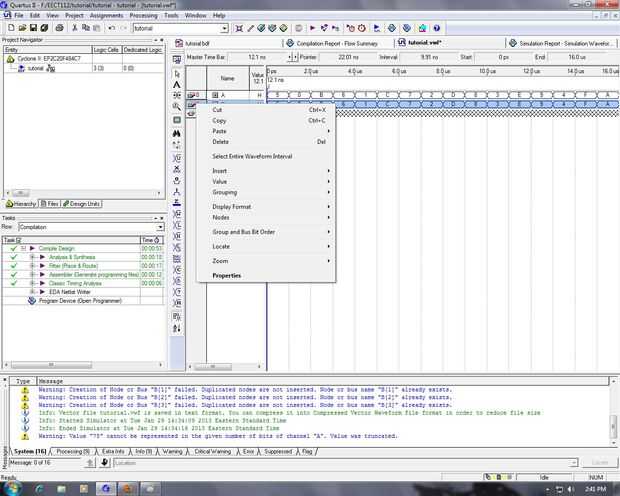Click the scissors Cut icon in main toolbar
This screenshot has width=620, height=496.
74,28
